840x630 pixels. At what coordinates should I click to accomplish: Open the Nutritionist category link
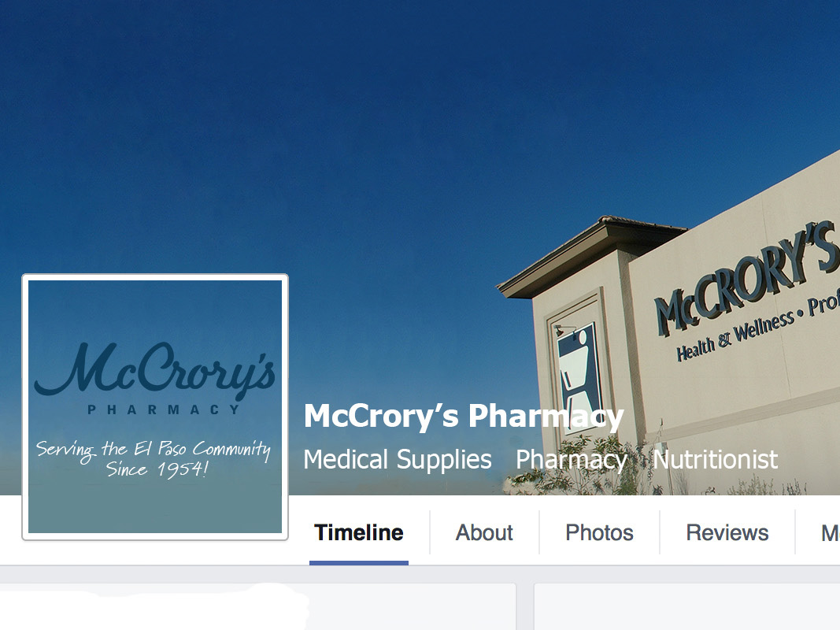pyautogui.click(x=715, y=459)
